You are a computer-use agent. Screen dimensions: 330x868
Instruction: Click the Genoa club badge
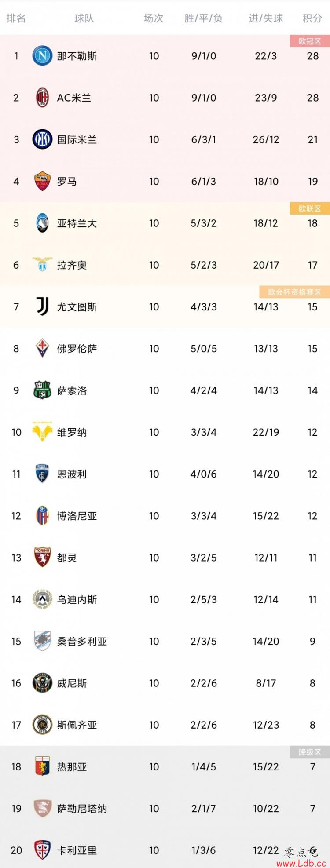coord(42,766)
